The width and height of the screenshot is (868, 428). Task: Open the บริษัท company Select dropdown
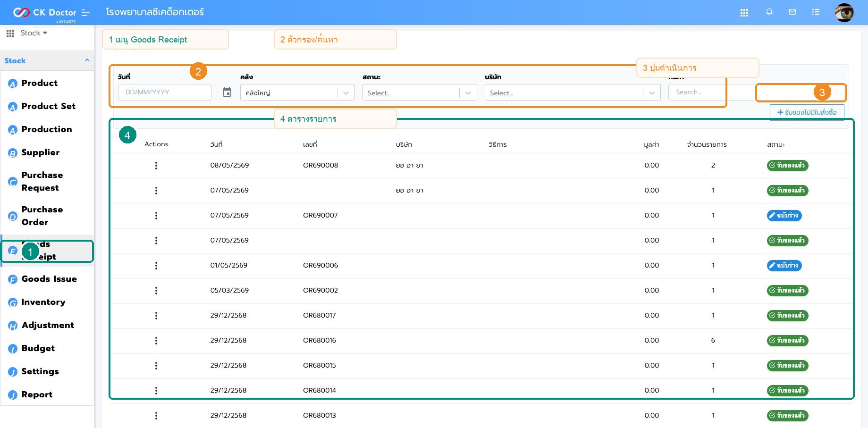(x=573, y=92)
